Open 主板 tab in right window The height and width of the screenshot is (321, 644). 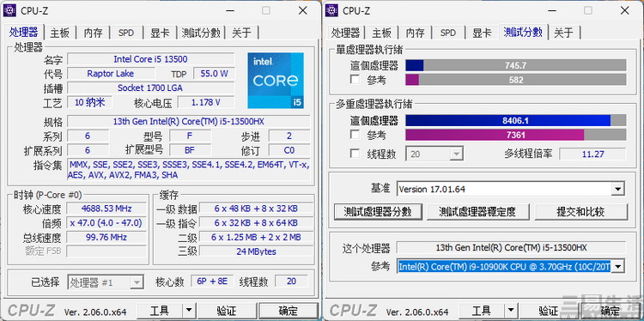(x=381, y=33)
